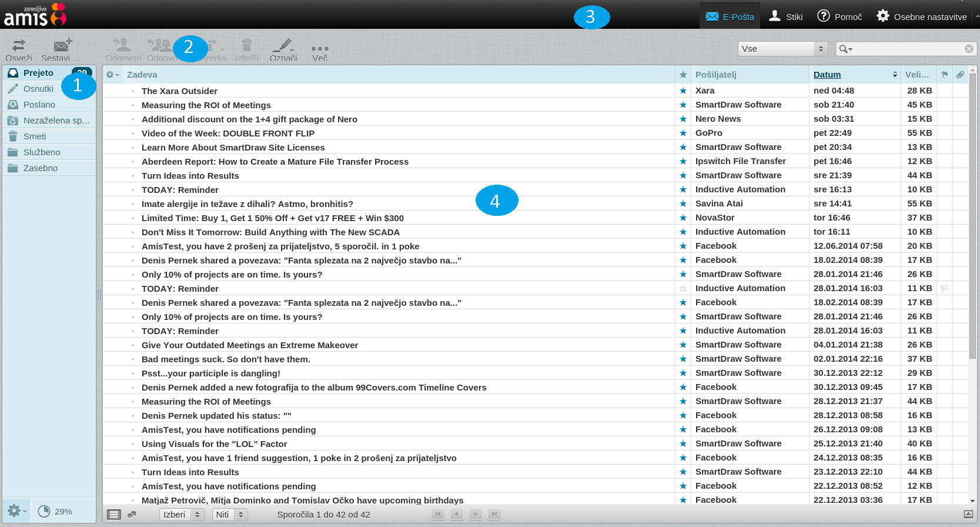Open the Smeti trash folder
The image size is (980, 527).
coord(49,136)
